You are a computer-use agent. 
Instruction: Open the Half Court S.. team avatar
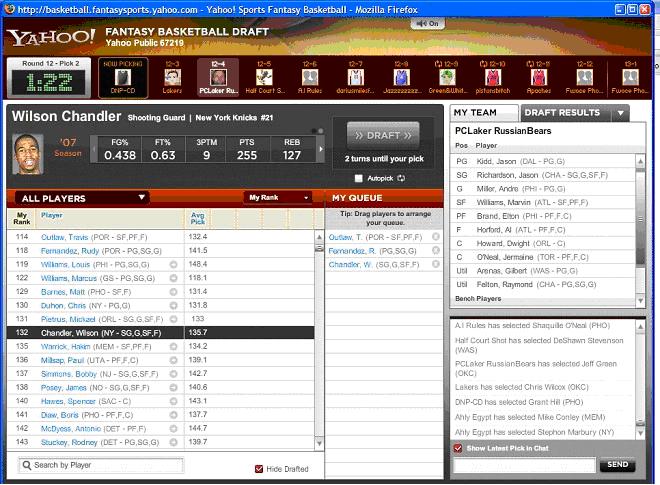[264, 77]
